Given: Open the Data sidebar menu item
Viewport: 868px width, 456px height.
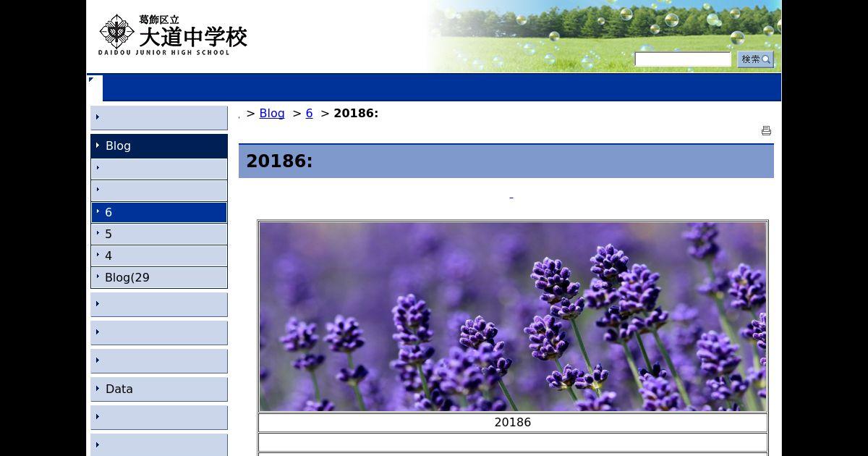Looking at the screenshot, I should (x=159, y=389).
